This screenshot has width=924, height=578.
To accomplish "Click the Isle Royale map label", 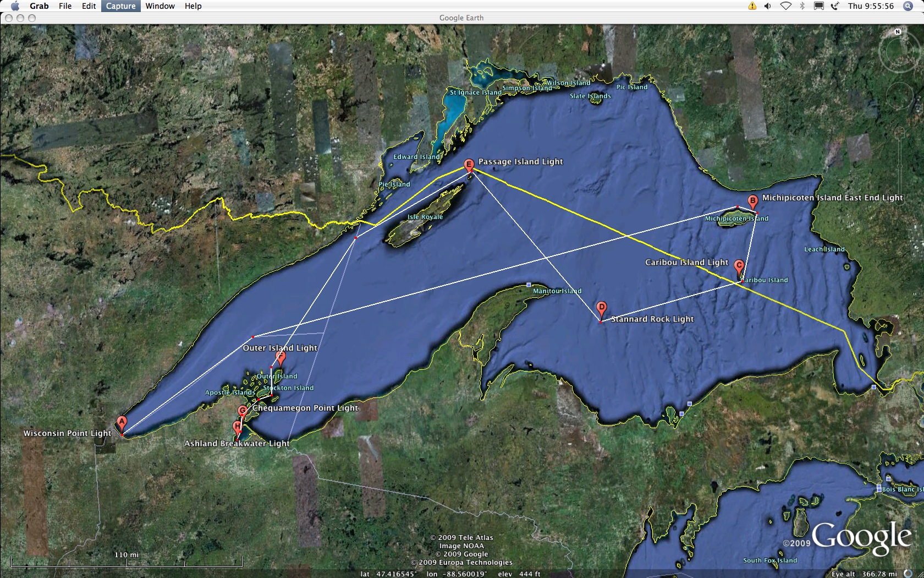I will point(425,217).
